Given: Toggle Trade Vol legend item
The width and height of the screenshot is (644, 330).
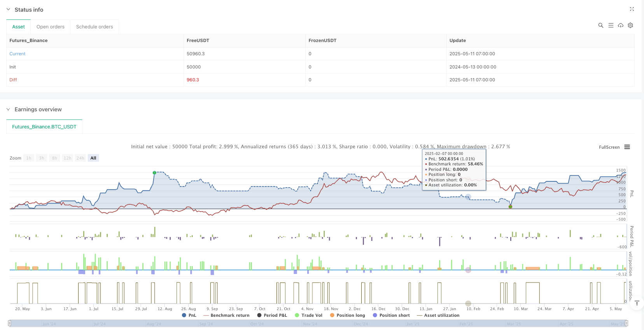Looking at the screenshot, I should (x=308, y=315).
